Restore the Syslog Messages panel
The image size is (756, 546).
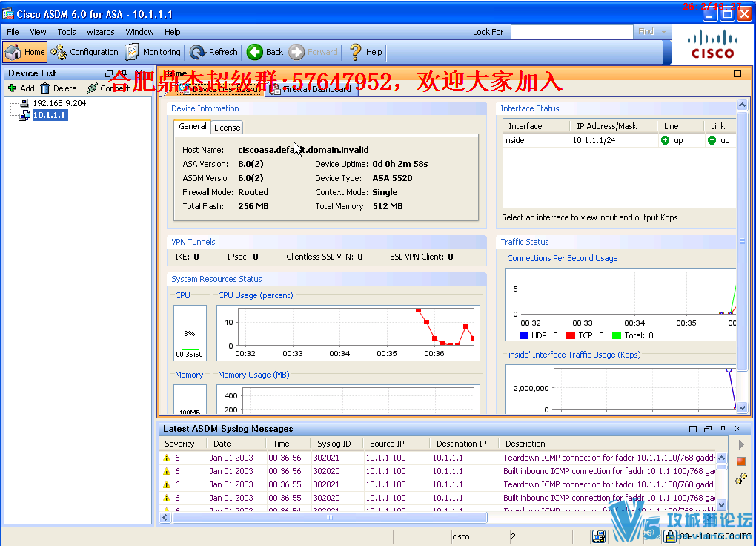pyautogui.click(x=708, y=429)
